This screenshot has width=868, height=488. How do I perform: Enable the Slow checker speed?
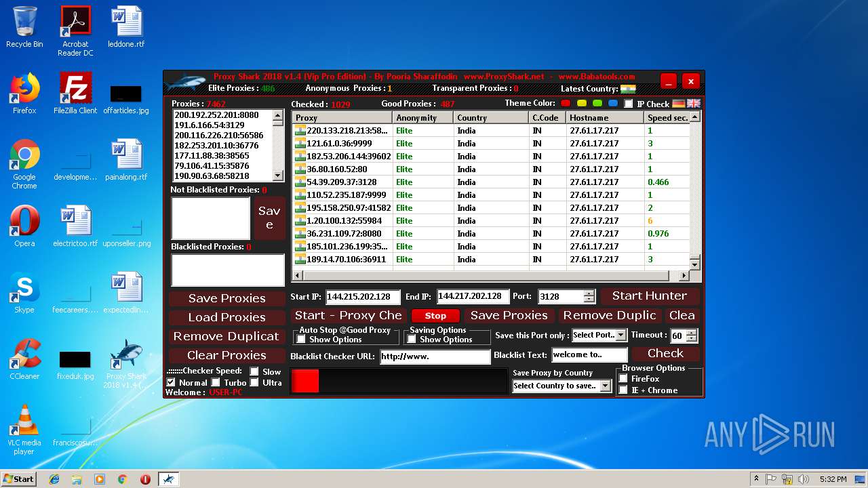(254, 371)
